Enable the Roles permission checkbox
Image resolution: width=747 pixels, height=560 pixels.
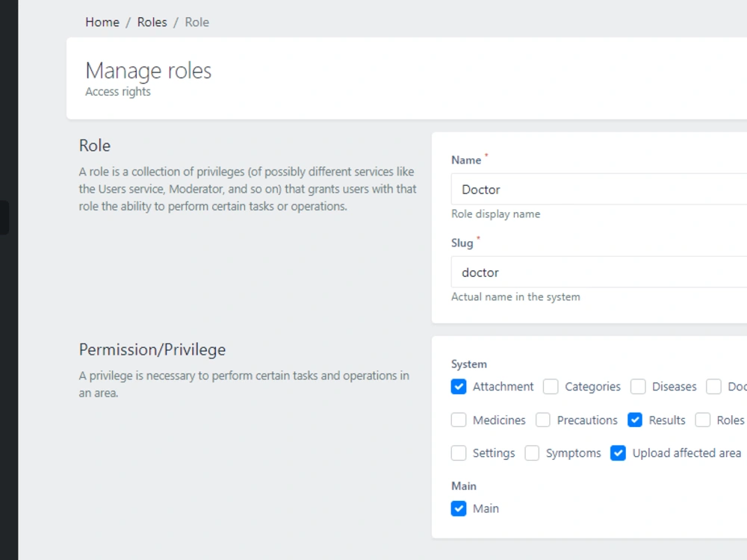(702, 420)
